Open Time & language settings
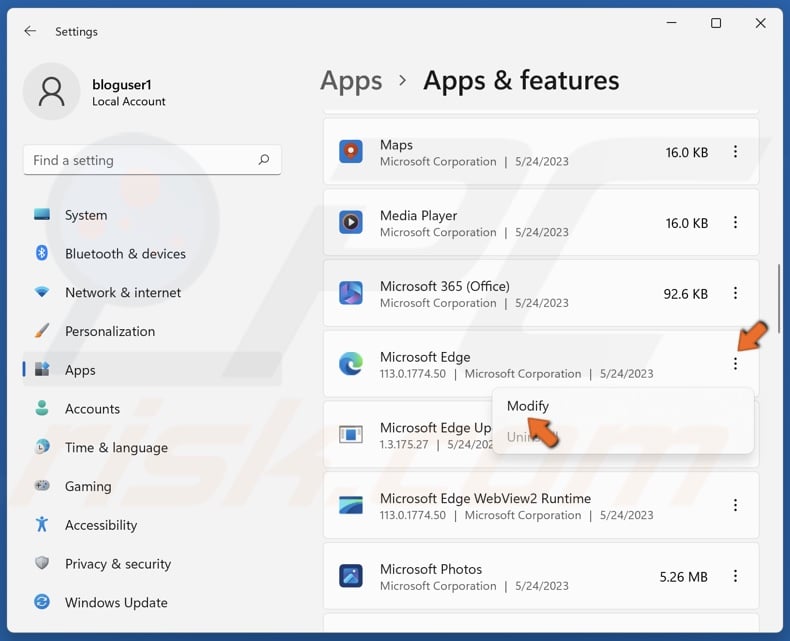The height and width of the screenshot is (641, 790). (x=152, y=447)
